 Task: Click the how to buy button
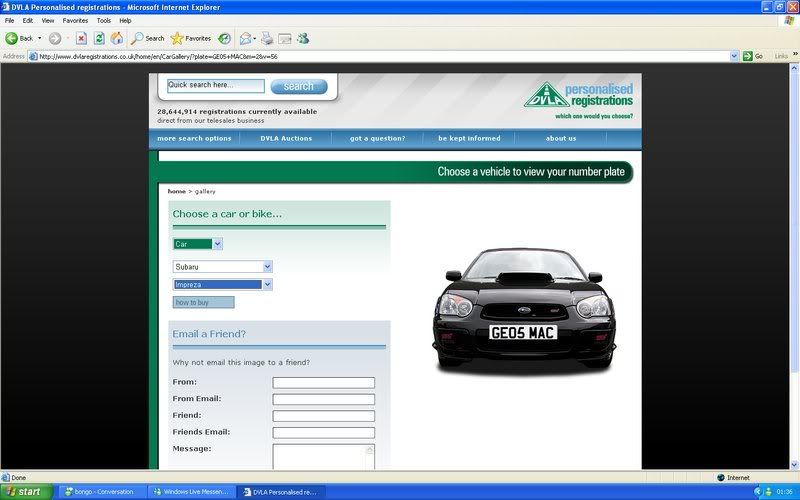pos(204,303)
